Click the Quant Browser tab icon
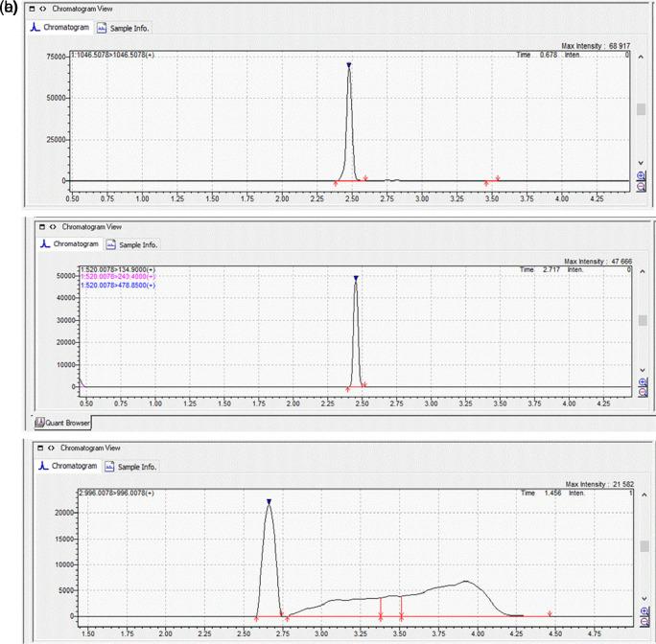This screenshot has height=644, width=656. [39, 423]
